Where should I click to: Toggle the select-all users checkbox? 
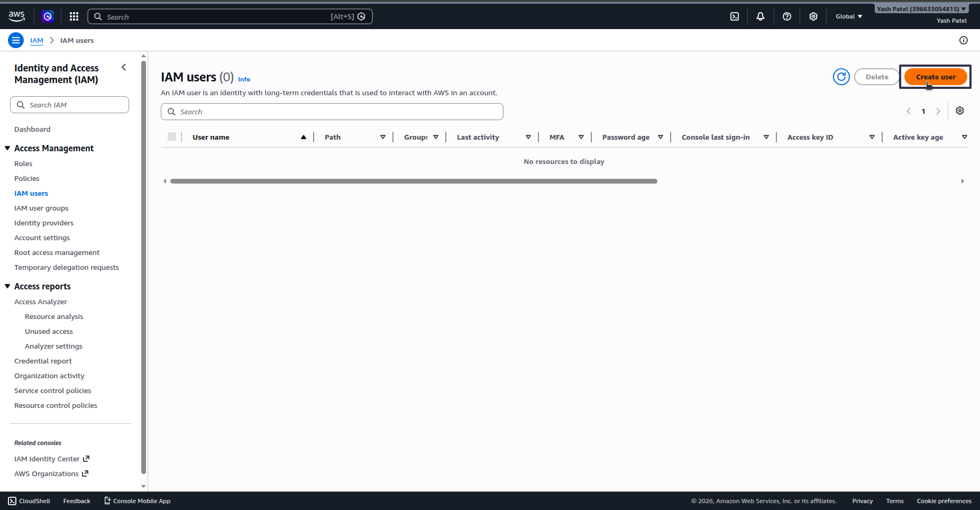(172, 136)
